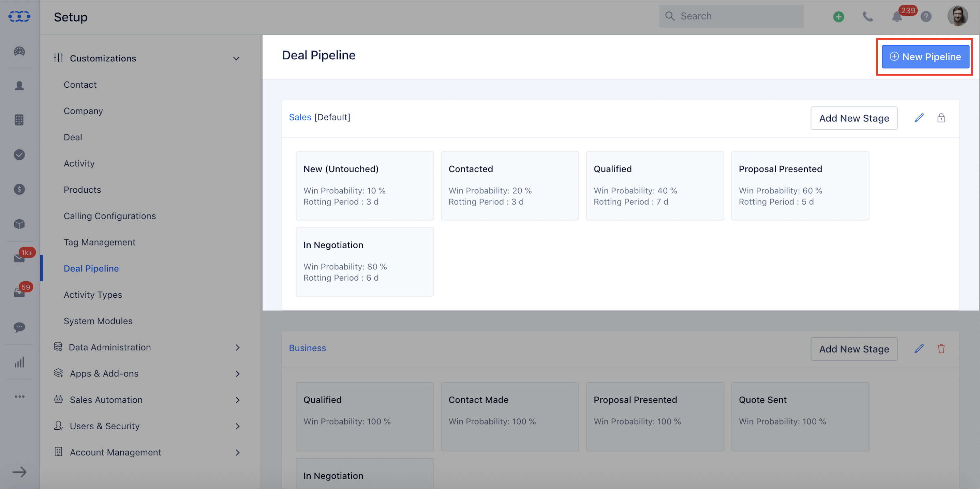Open the help question mark icon
The image size is (980, 489).
(x=926, y=16)
